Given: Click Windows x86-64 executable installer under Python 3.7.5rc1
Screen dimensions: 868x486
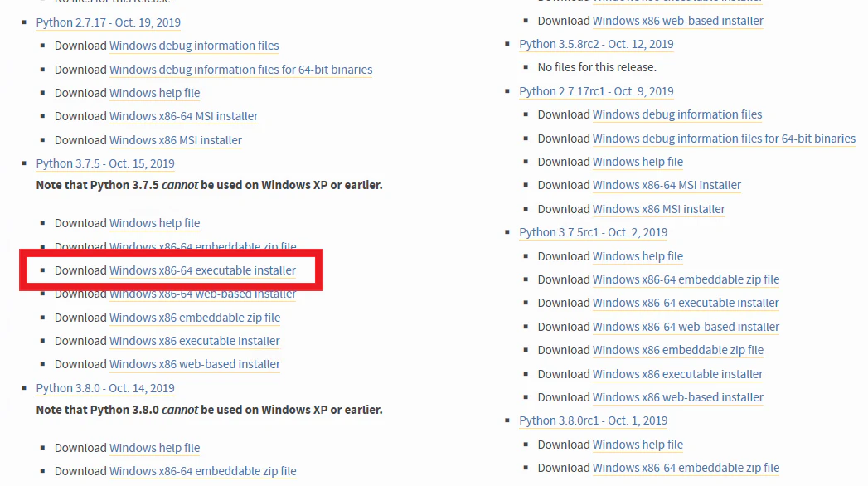Looking at the screenshot, I should (x=686, y=303).
